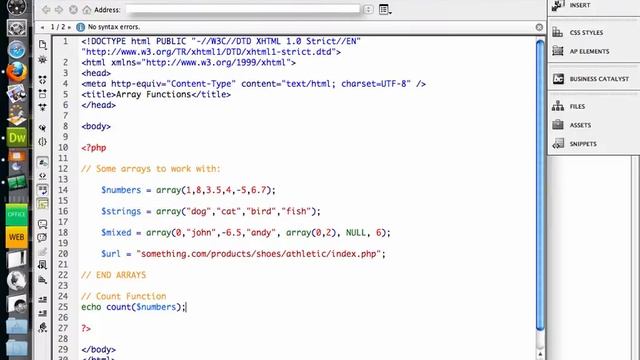Click the '// Count Function' comment
This screenshot has height=360, width=640.
pyautogui.click(x=124, y=296)
